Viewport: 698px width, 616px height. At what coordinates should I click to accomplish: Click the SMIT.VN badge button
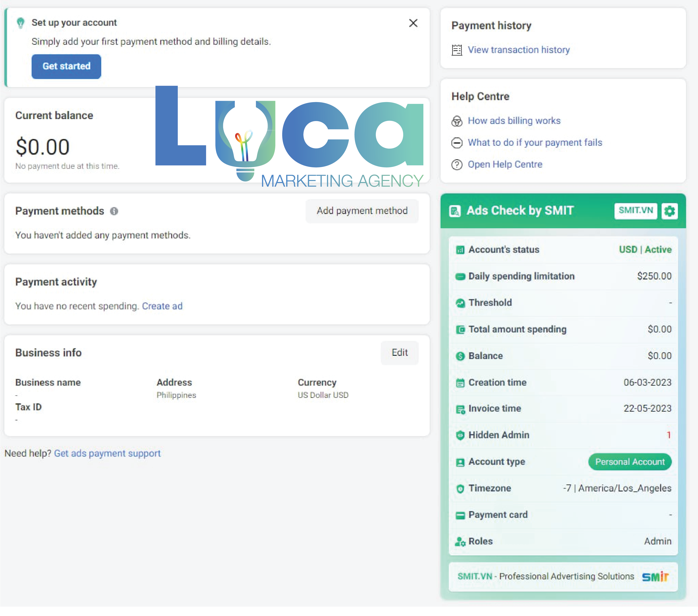point(636,211)
